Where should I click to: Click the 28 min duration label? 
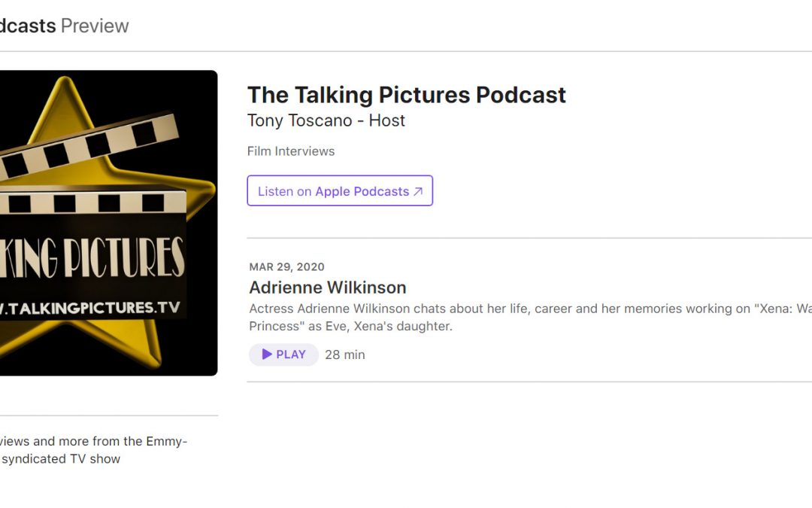tap(345, 354)
